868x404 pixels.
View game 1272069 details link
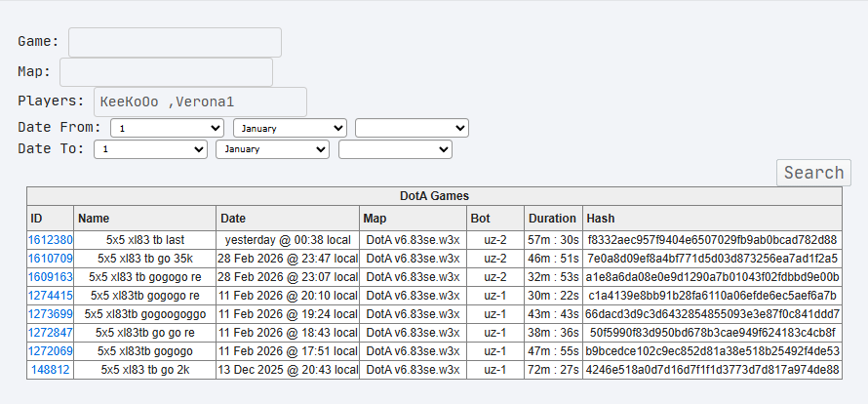coord(52,351)
